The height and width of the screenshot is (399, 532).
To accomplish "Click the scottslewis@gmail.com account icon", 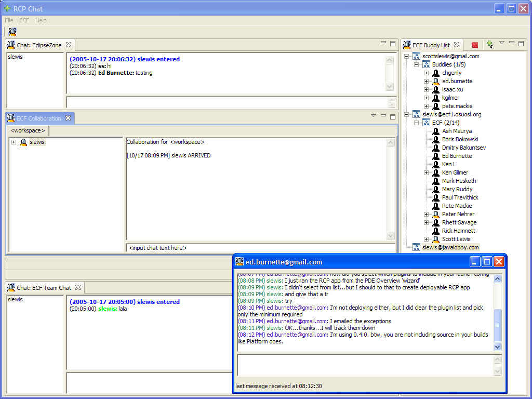I will click(416, 56).
